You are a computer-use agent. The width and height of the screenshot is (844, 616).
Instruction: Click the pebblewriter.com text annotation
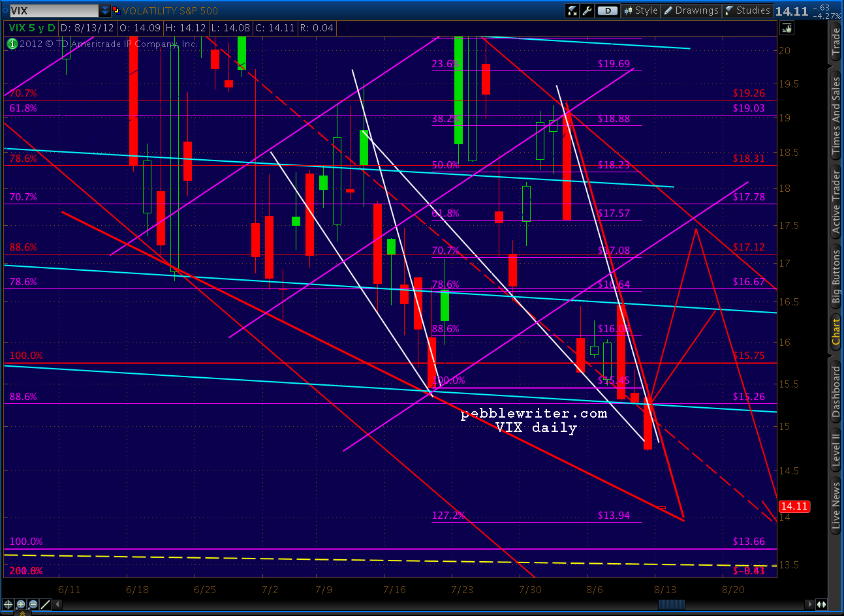click(534, 414)
